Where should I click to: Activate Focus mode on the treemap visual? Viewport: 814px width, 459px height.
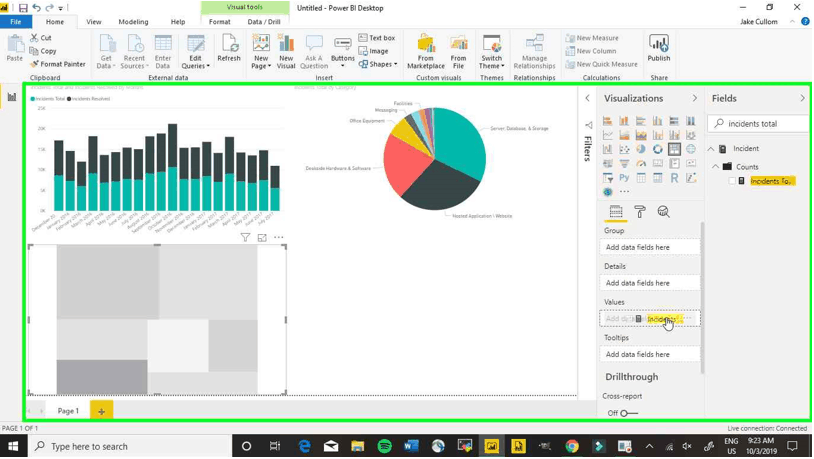(262, 238)
